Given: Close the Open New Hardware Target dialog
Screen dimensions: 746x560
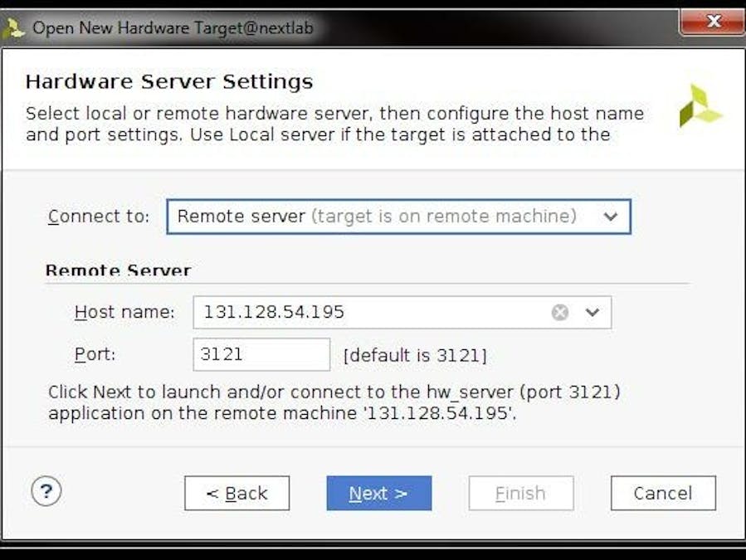Looking at the screenshot, I should 712,22.
